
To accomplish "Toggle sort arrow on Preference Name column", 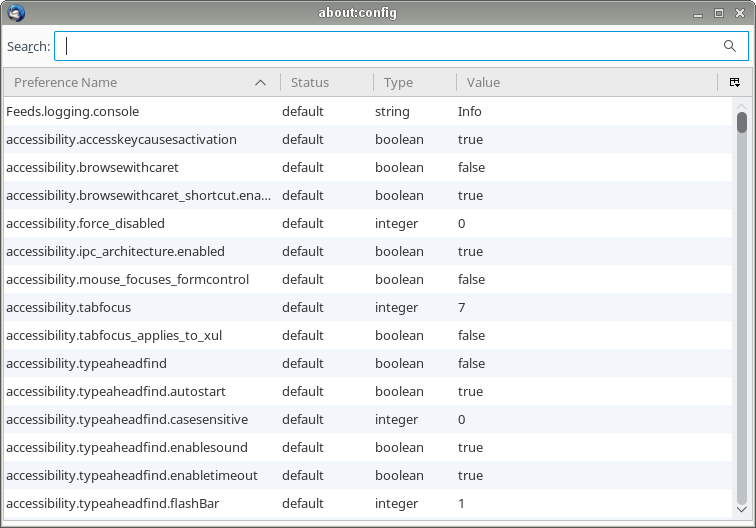I will (261, 83).
